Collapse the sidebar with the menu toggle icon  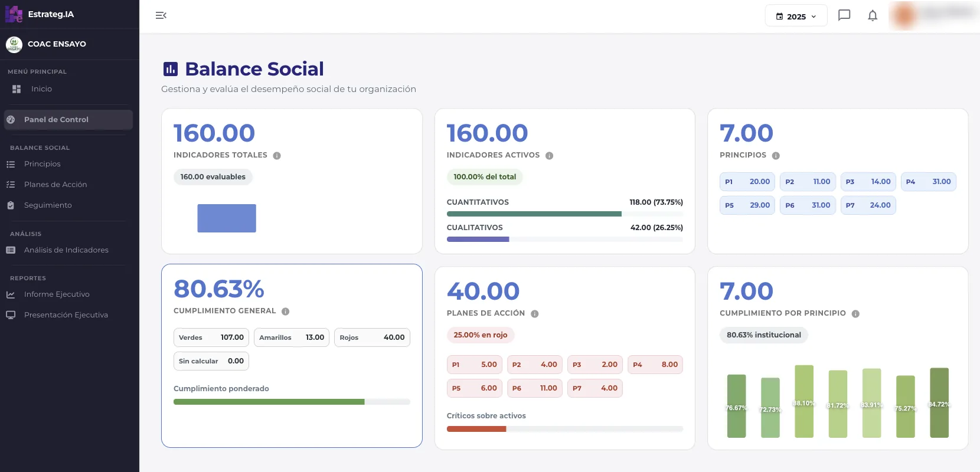coord(161,15)
